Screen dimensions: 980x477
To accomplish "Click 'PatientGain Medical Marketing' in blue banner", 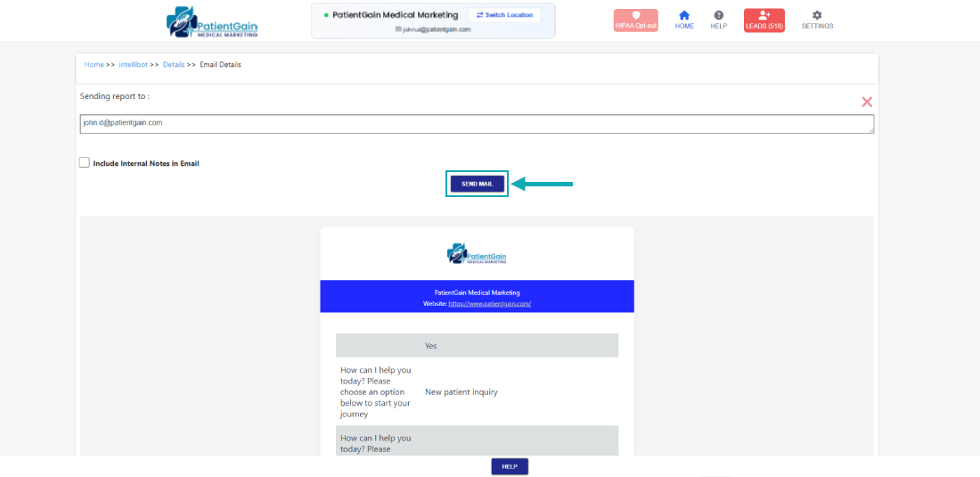I will 477,292.
